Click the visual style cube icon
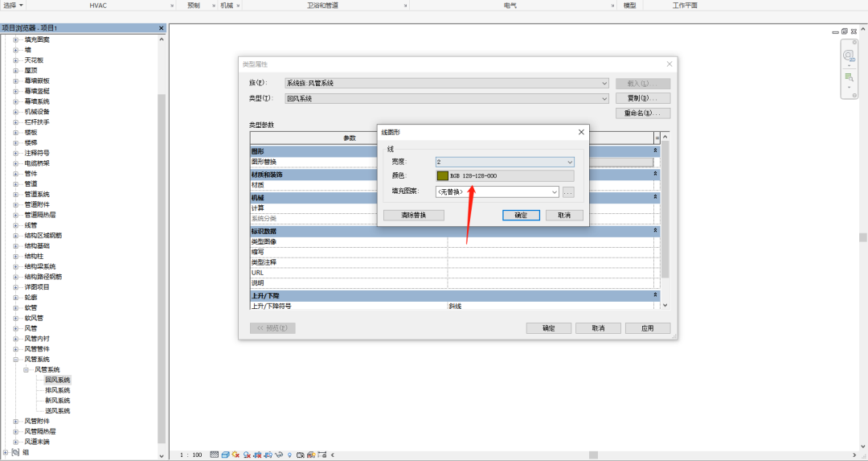This screenshot has height=461, width=868. click(x=225, y=455)
